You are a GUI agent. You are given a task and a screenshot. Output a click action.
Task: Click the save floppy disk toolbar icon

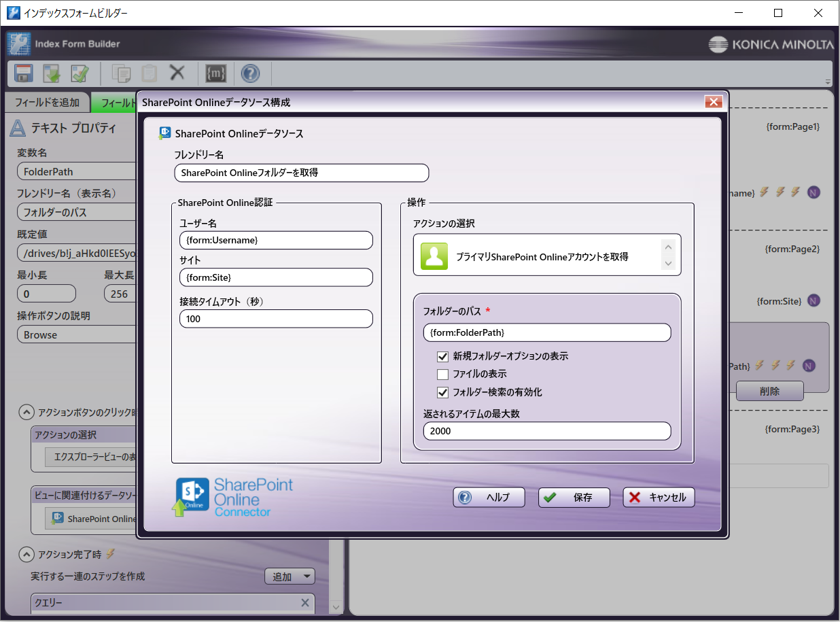coord(24,73)
